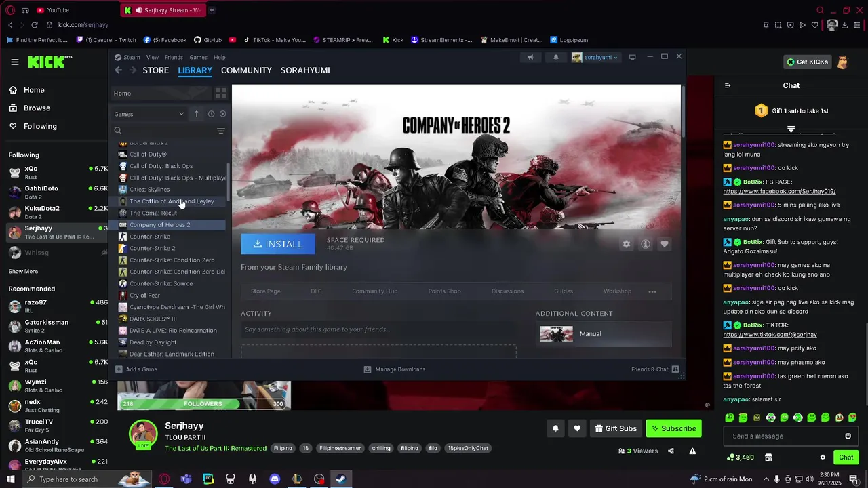Share the Serjhayy stream icon
This screenshot has height=488, width=868.
click(671, 451)
